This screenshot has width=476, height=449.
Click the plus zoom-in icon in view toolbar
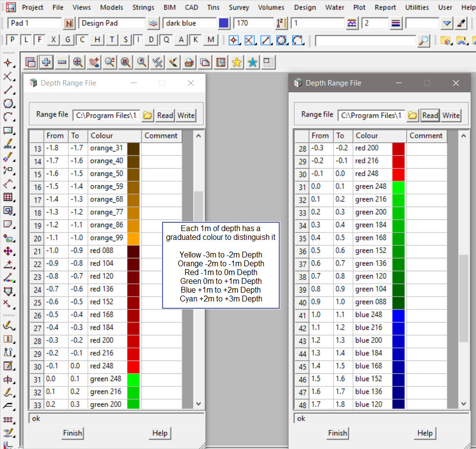coord(46,62)
